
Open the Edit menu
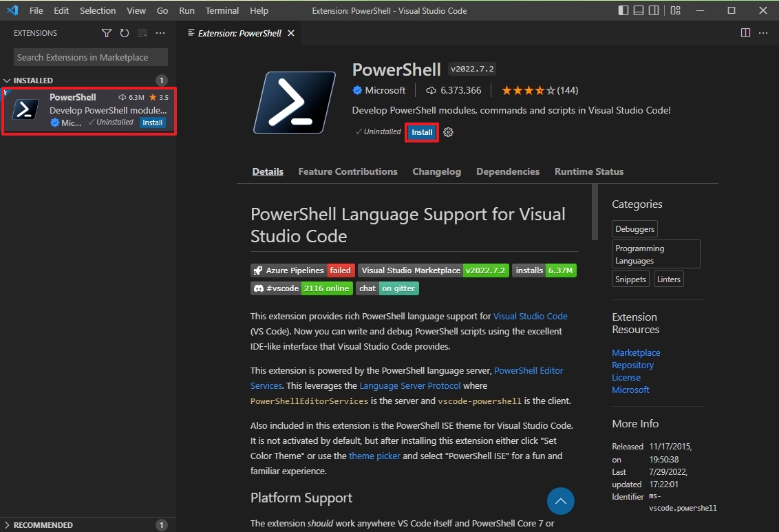tap(61, 10)
